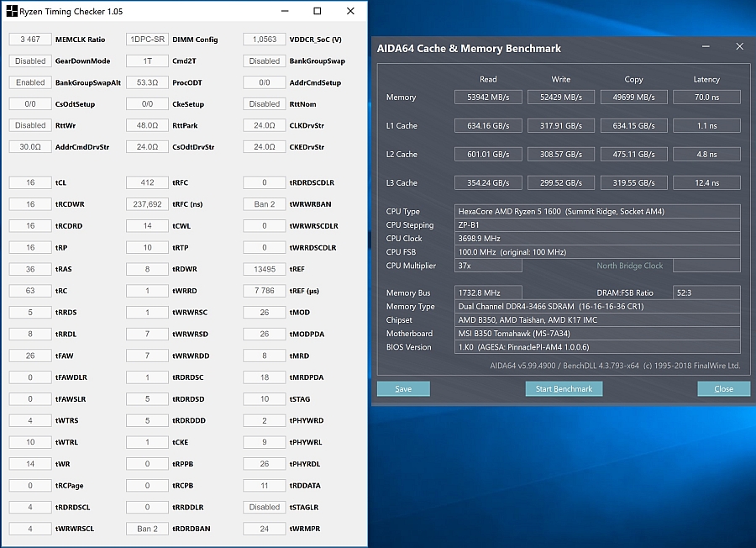Viewport: 756px width, 548px height.
Task: Click the tWRMPR value 24
Action: click(265, 529)
